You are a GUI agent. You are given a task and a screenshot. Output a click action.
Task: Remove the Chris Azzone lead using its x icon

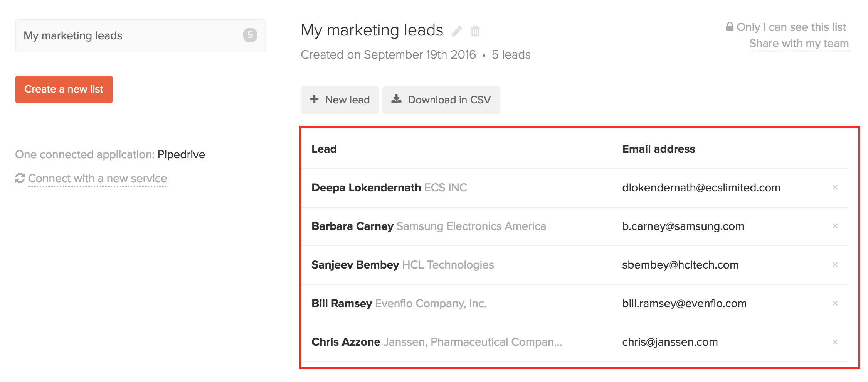click(835, 342)
